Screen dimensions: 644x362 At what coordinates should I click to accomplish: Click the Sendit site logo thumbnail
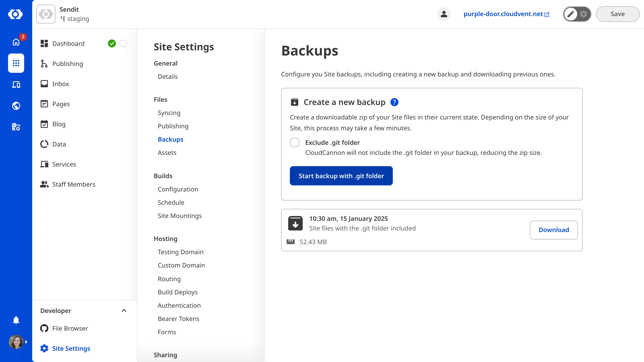pyautogui.click(x=46, y=14)
